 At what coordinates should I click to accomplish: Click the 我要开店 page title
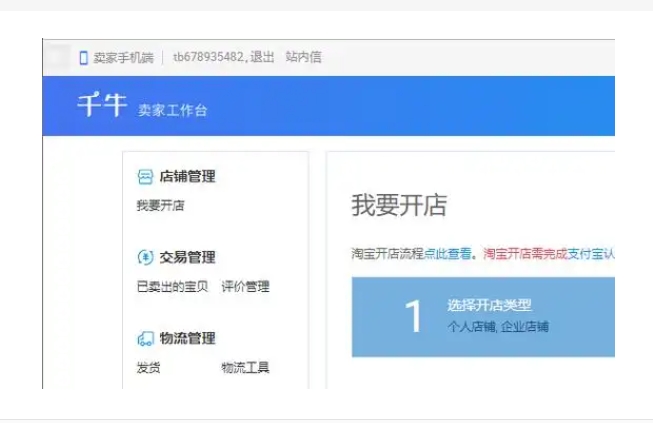(x=399, y=205)
